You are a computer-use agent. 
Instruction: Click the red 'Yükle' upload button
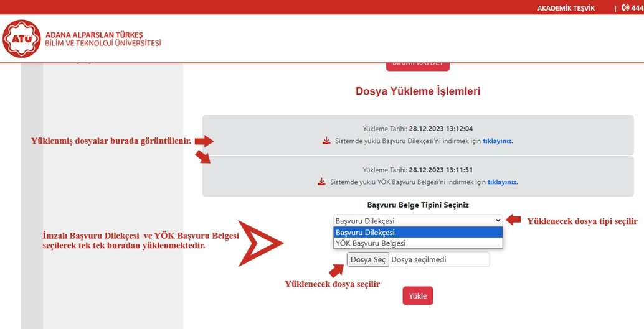click(417, 296)
